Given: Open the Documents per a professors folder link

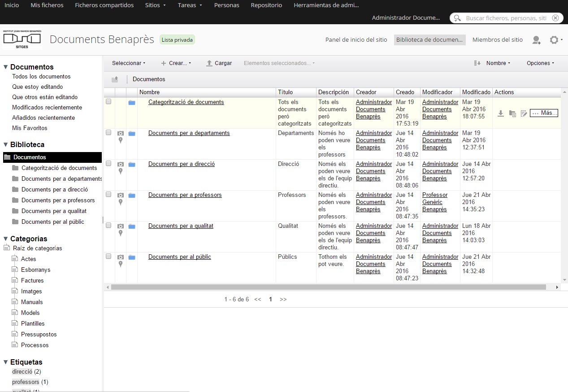Looking at the screenshot, I should point(185,195).
